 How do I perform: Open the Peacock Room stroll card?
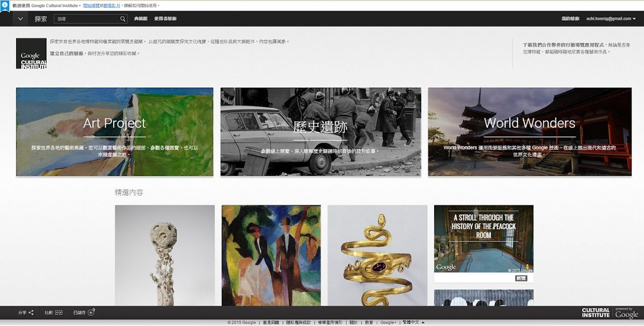click(x=484, y=239)
